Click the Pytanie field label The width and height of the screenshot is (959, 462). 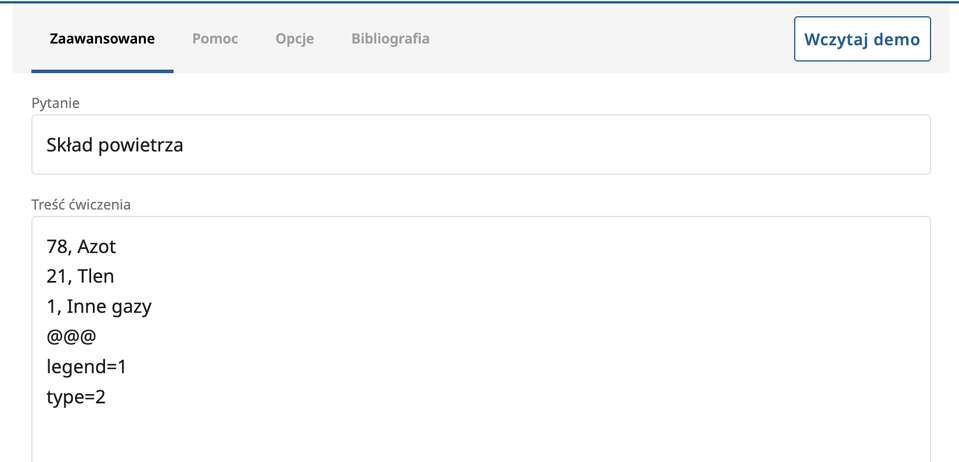click(x=55, y=103)
